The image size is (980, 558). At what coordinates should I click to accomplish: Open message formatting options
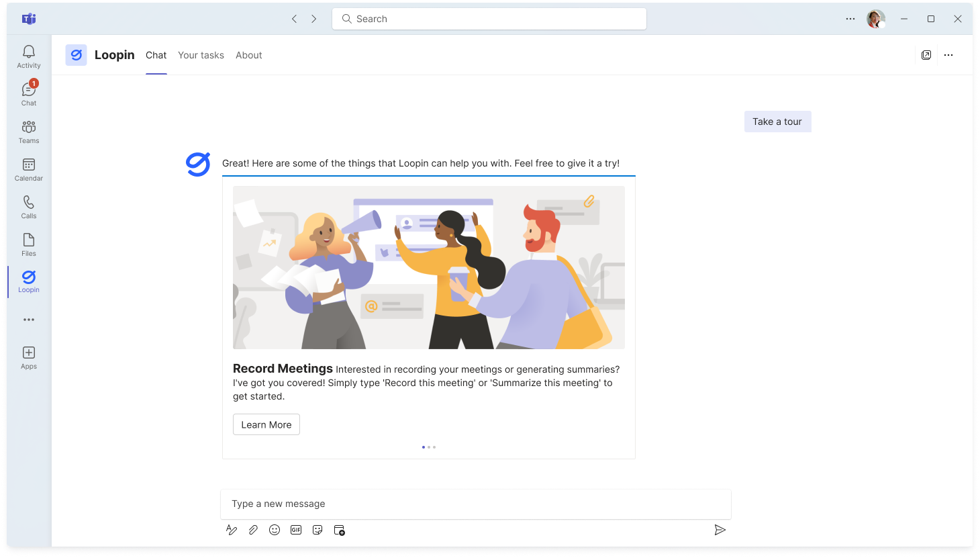click(232, 530)
